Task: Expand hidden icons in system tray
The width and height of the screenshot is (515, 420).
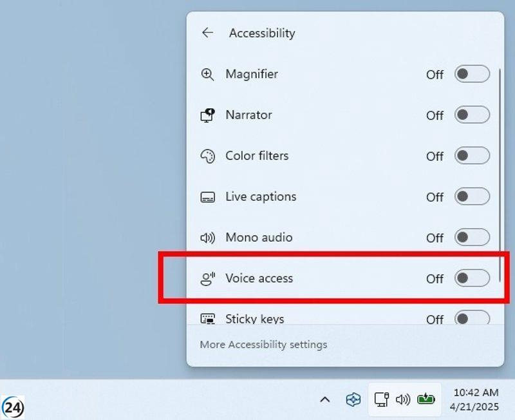Action: coord(325,399)
